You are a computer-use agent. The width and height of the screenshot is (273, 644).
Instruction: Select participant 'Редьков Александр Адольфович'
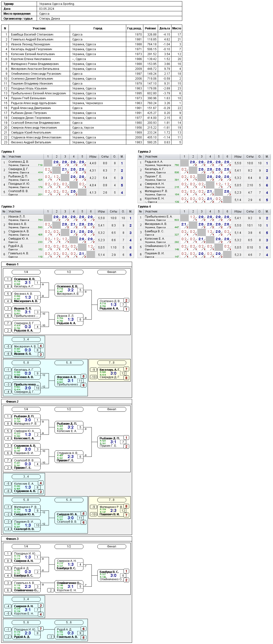pos(34,103)
